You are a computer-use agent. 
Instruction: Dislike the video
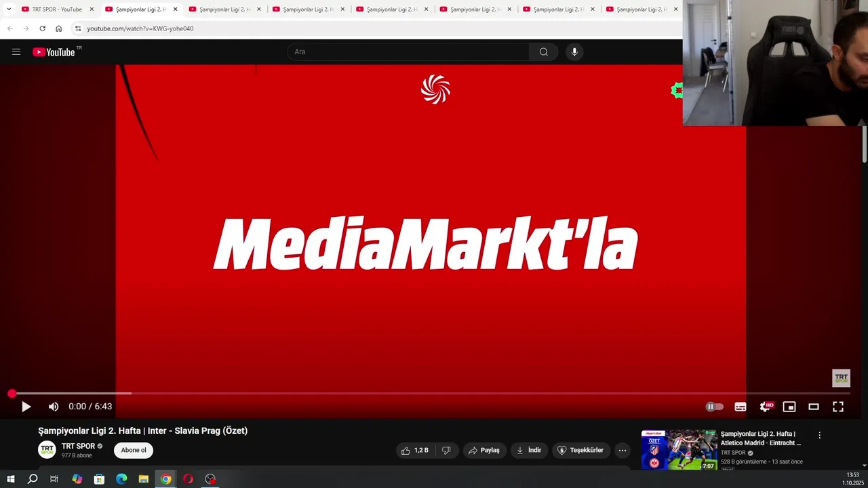click(x=446, y=450)
